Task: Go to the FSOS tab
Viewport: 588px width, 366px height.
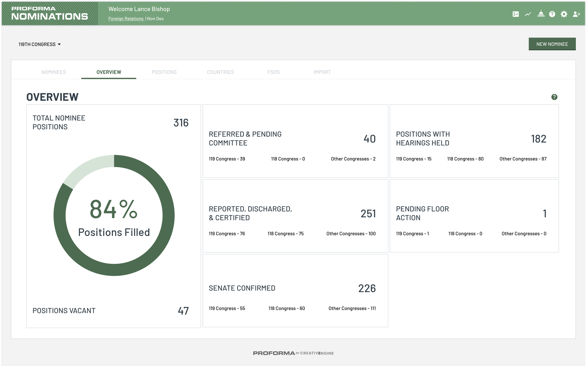Action: [273, 72]
